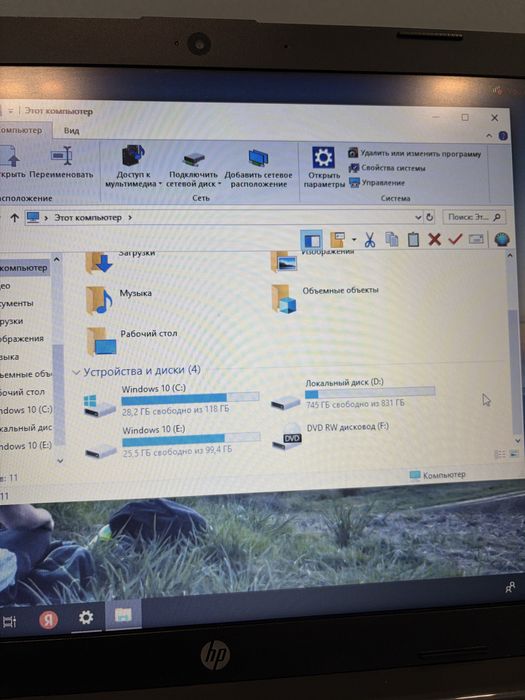Open the Рабочий стол folder
525x700 pixels.
click(x=132, y=341)
